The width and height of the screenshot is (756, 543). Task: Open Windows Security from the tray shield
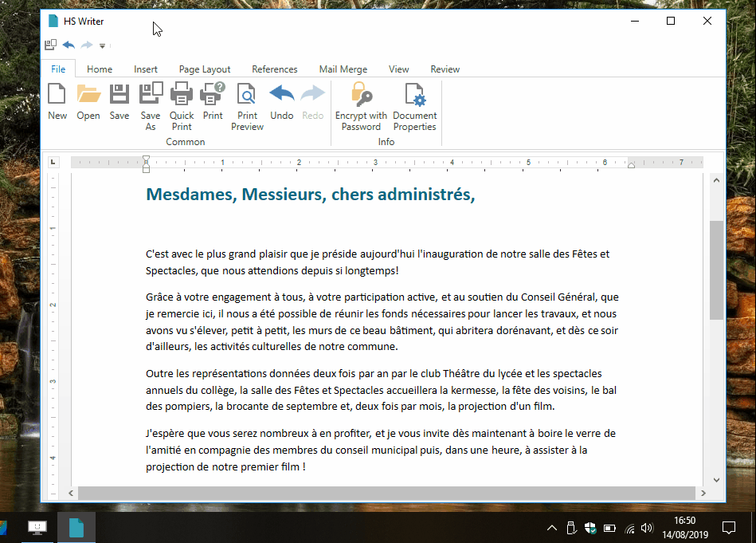pyautogui.click(x=590, y=528)
